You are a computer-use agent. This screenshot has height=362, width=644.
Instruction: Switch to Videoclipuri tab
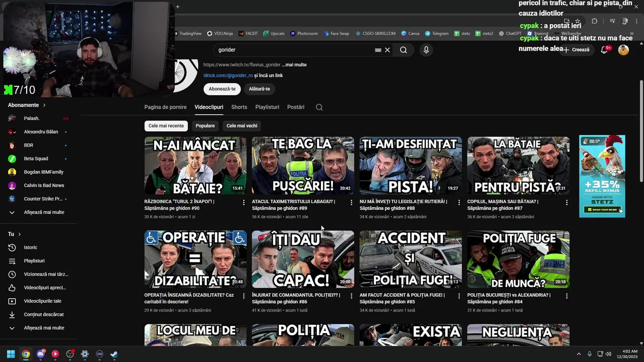click(x=209, y=107)
